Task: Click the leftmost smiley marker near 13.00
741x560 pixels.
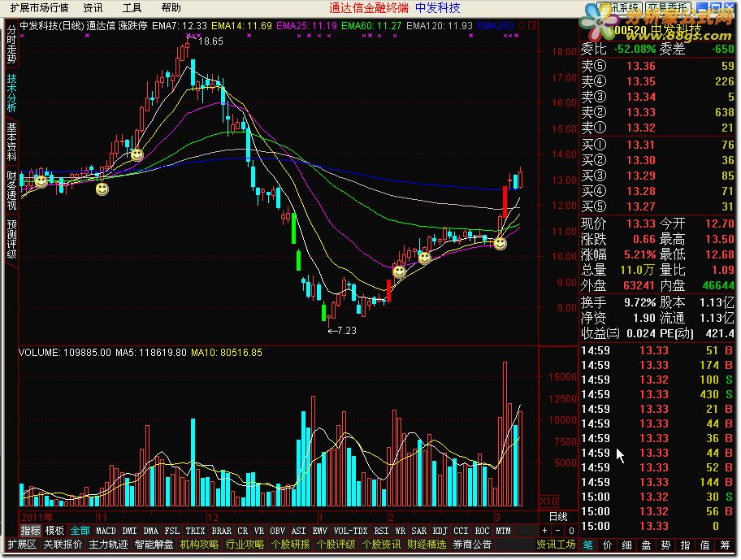Action: click(41, 181)
